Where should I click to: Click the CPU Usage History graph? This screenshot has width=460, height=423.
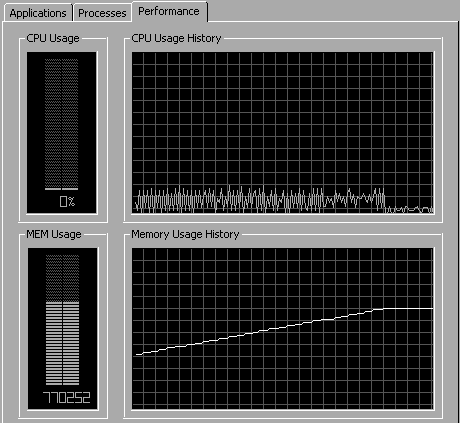tap(283, 132)
